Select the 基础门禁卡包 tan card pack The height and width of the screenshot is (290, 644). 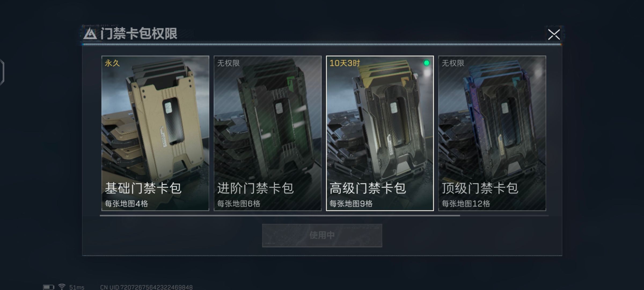tap(155, 133)
